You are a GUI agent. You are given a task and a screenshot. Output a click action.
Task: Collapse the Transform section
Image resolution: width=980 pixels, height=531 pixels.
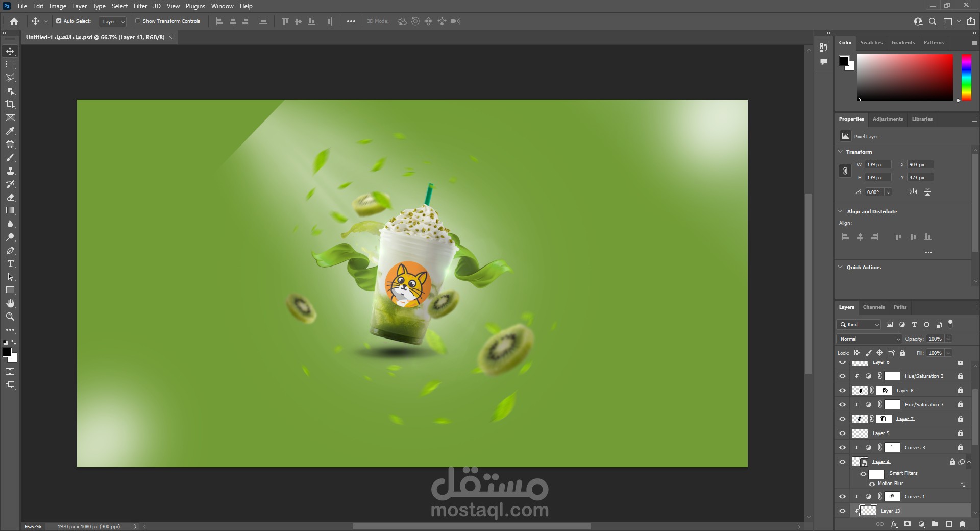click(x=840, y=152)
